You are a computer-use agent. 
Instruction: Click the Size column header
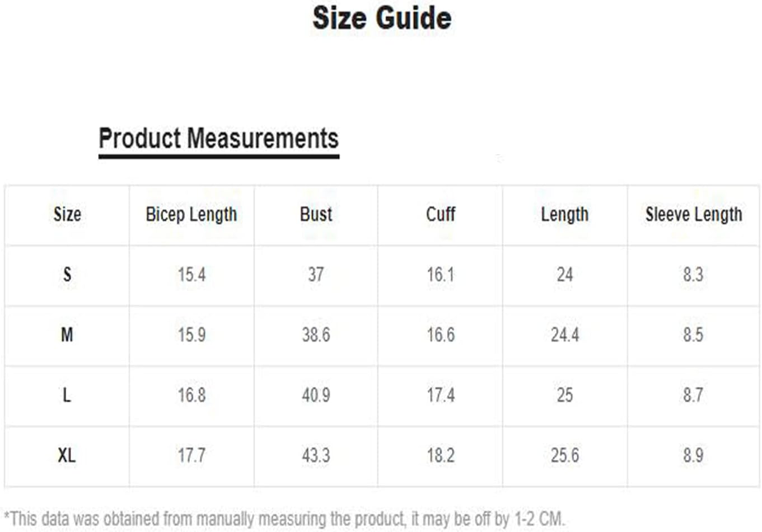tap(67, 214)
